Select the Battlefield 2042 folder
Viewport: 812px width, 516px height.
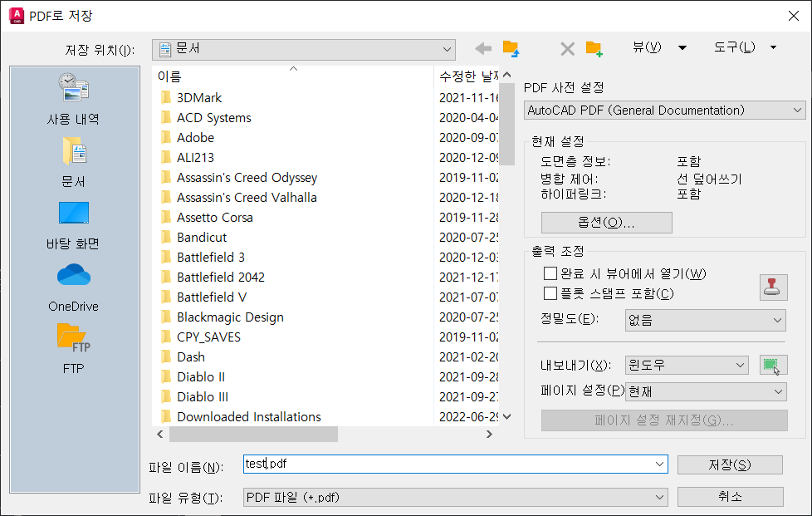coord(213,278)
